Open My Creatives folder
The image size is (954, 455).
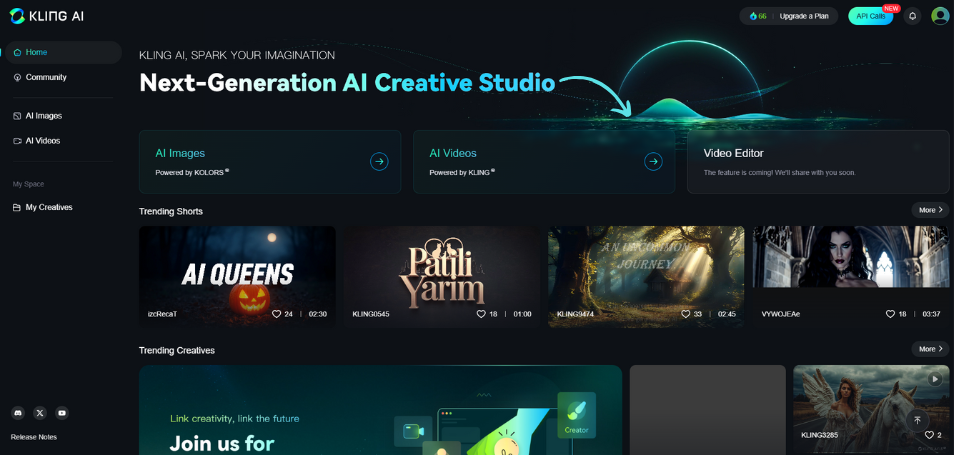43,207
